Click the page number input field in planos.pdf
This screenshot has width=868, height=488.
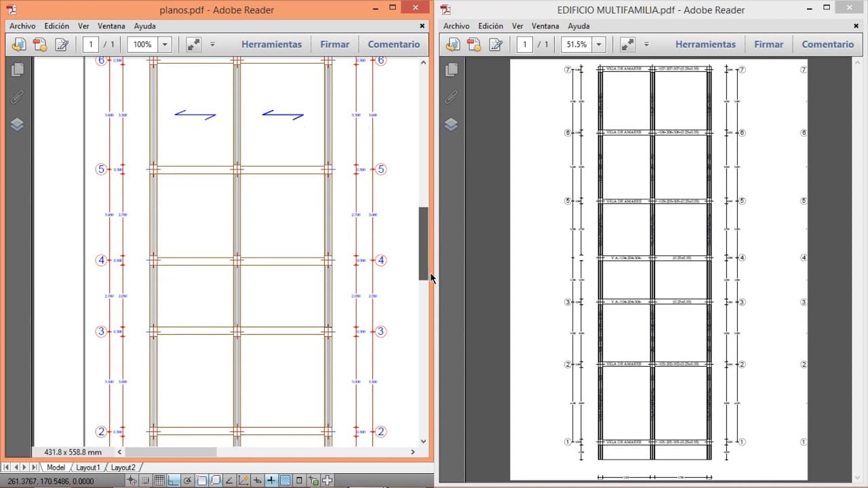92,44
